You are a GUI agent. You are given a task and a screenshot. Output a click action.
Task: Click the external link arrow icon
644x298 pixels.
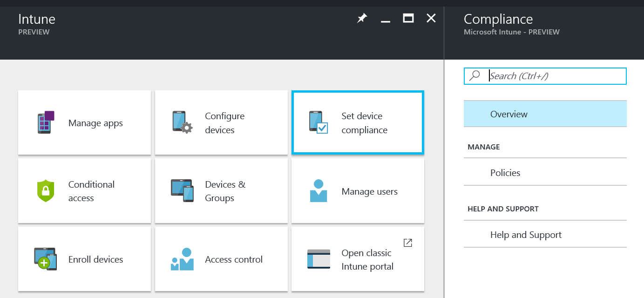pos(407,243)
